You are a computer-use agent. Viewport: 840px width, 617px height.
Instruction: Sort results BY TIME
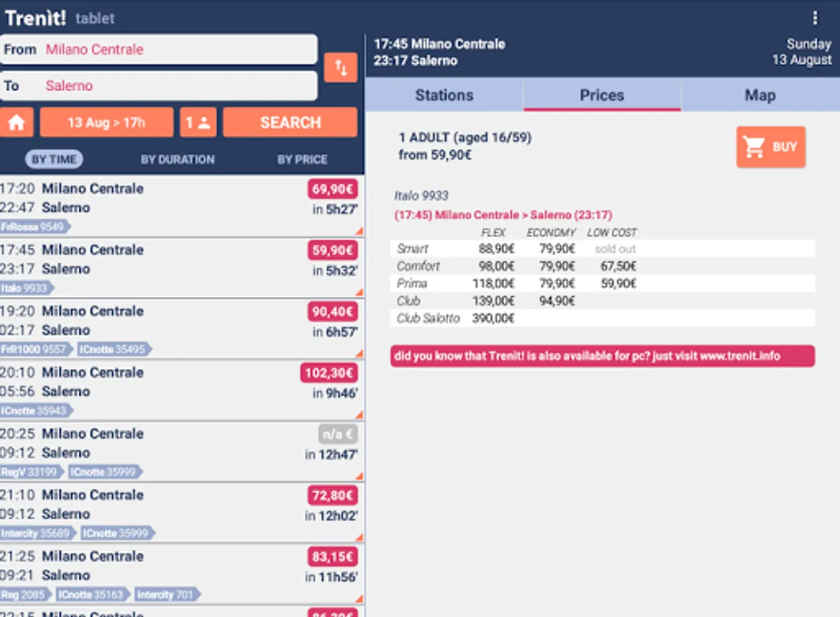tap(54, 160)
